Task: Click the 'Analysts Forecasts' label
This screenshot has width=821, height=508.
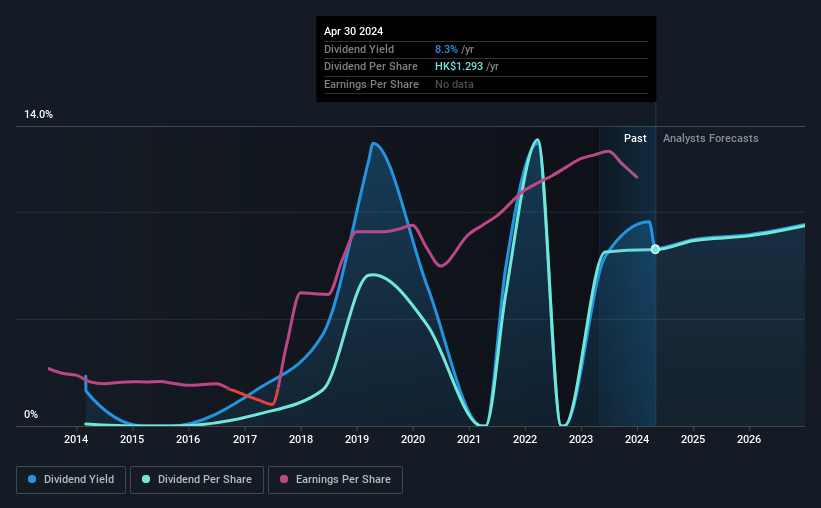Action: (711, 138)
